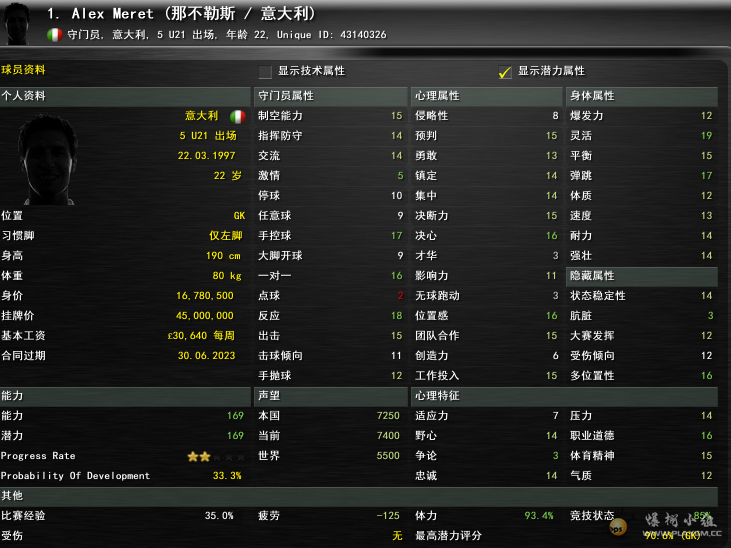This screenshot has width=731, height=548.
Task: Click the 手控球 value 17
Action: coord(397,236)
